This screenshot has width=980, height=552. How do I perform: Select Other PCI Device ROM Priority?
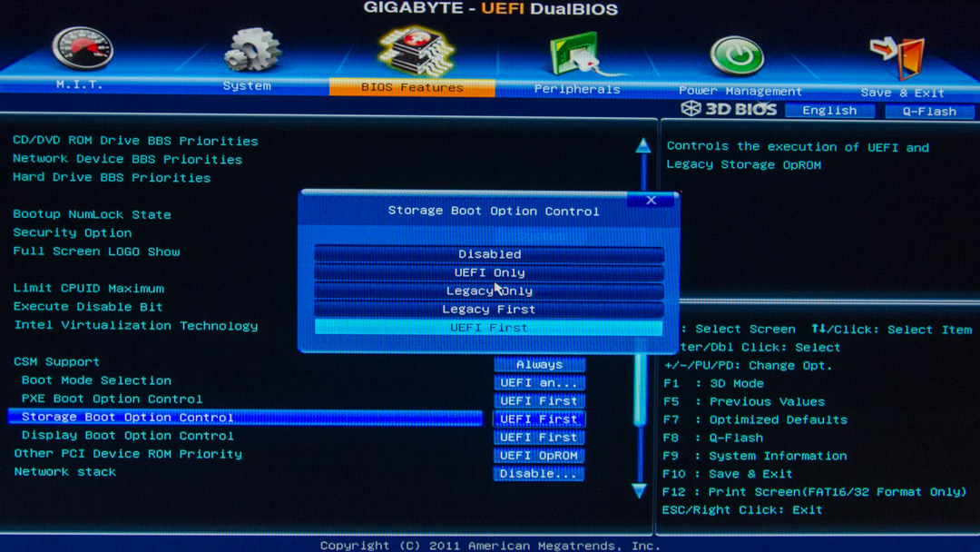tap(128, 454)
